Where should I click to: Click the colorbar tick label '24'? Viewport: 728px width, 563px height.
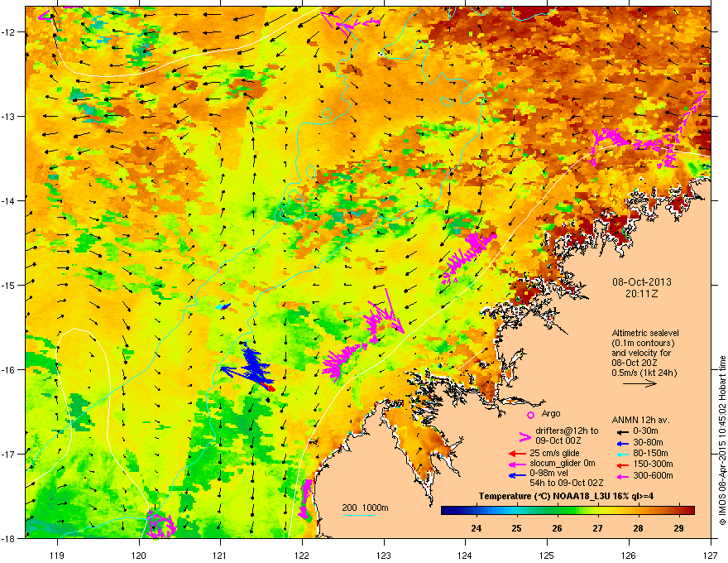click(476, 528)
